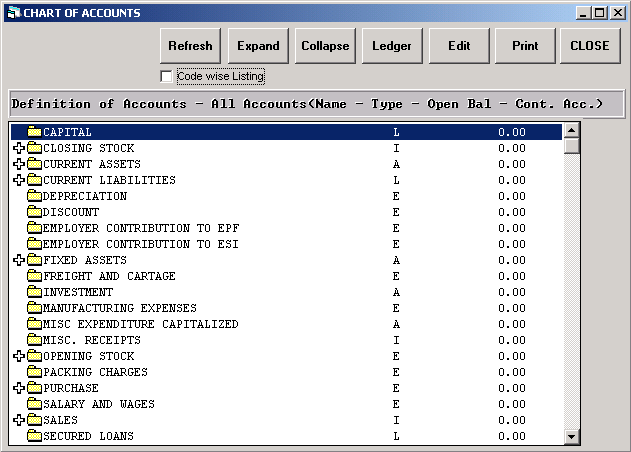Click the chart of accounts title bar icon
This screenshot has width=631, height=452.
click(x=12, y=13)
